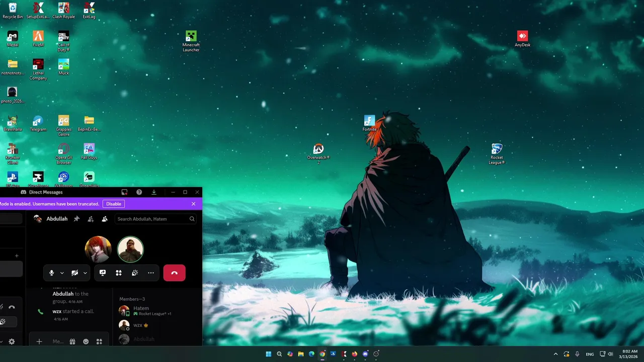Click Discord download update icon
Screen dimensions: 644x362
click(153, 192)
